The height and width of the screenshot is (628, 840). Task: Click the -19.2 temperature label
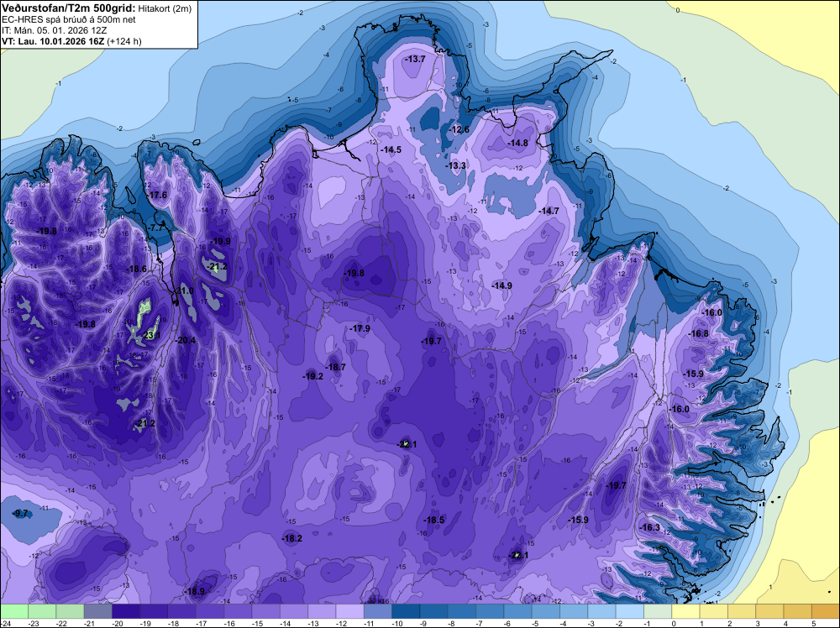coord(312,376)
